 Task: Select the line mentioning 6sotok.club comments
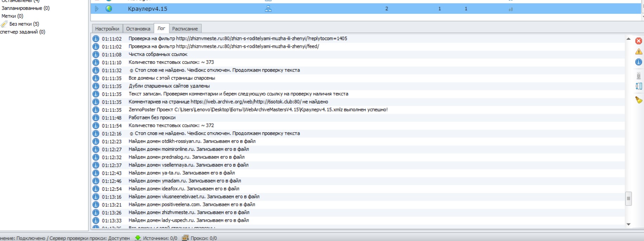228,102
